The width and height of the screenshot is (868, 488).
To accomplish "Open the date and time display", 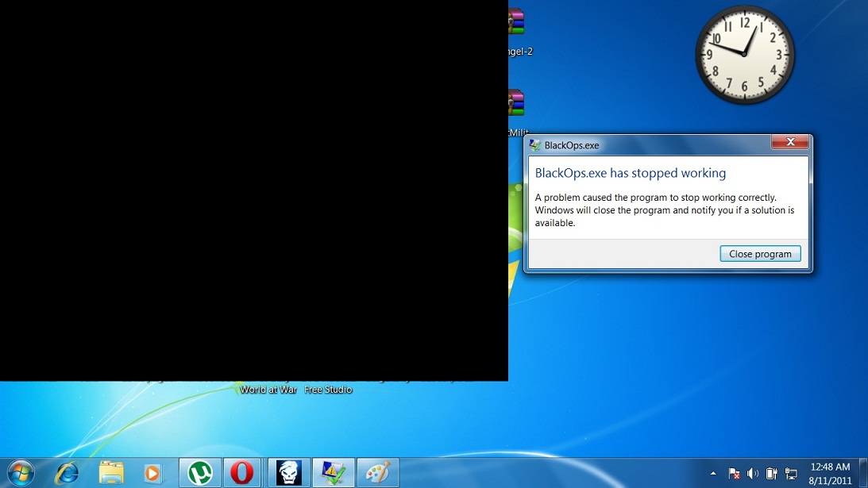I will click(830, 474).
